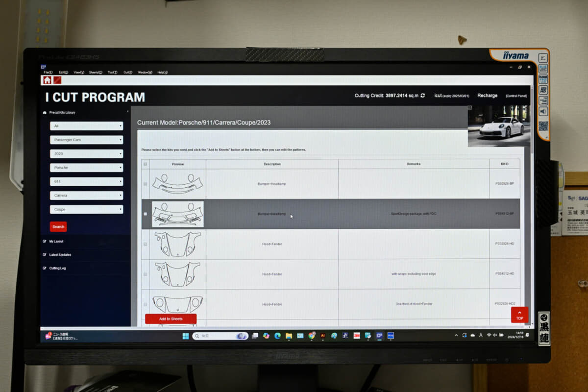588x392 pixels.
Task: Click 'with wraps excluding door edge' remark
Action: click(414, 274)
